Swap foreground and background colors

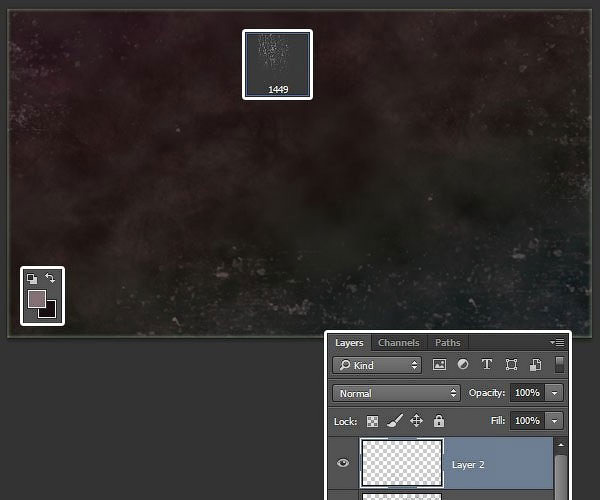tap(50, 278)
